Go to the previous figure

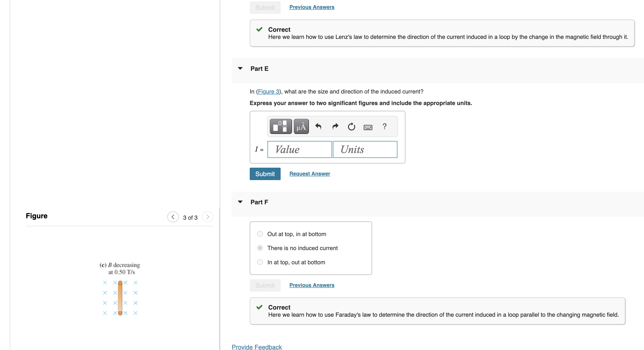[173, 217]
